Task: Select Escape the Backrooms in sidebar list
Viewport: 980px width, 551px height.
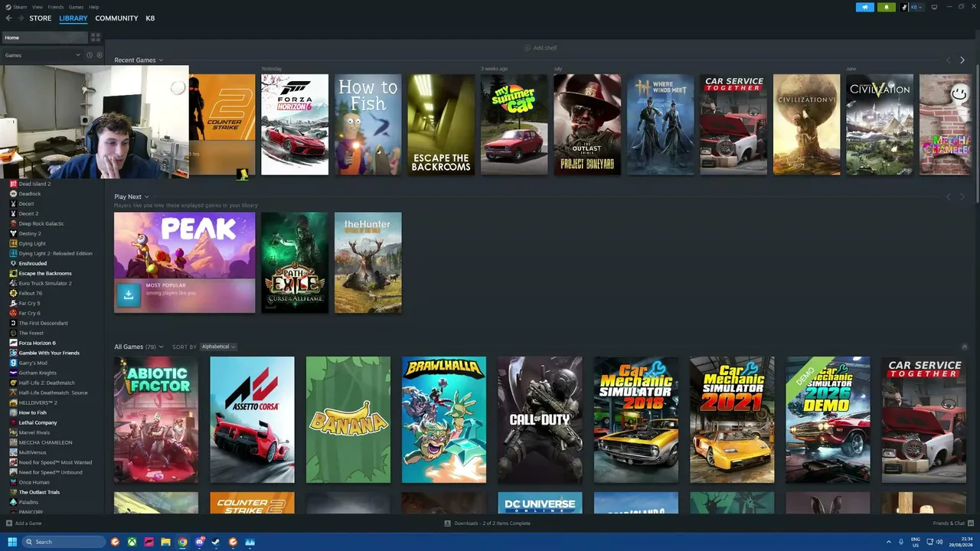Action: click(45, 273)
